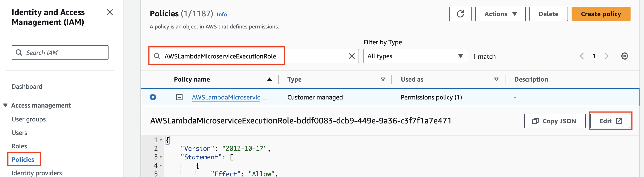Click the 'Customer managed' type cell
Screen dimensions: 644x177
point(315,97)
